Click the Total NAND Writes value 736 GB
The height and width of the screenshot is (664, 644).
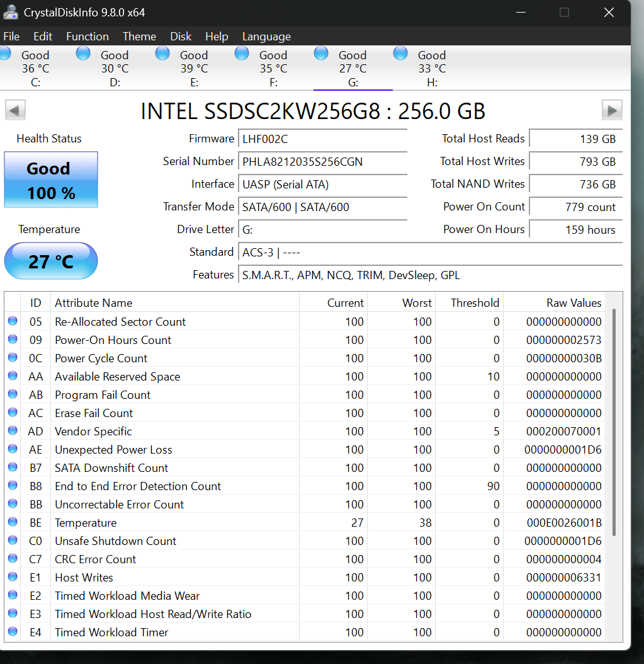[576, 185]
